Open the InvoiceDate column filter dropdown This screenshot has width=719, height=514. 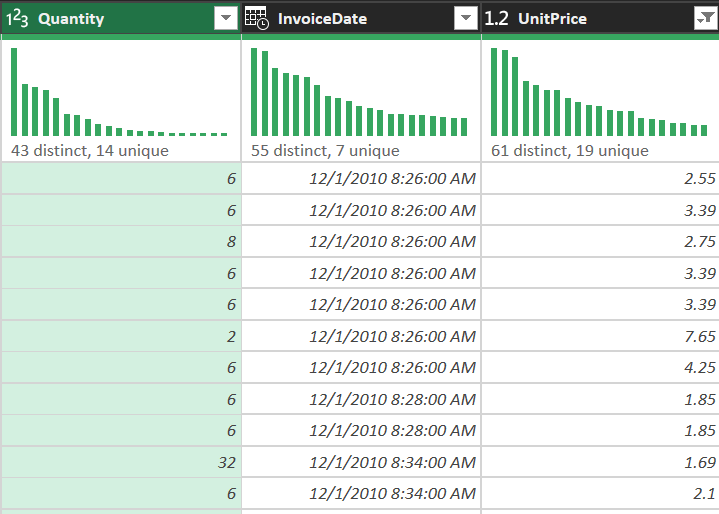466,19
